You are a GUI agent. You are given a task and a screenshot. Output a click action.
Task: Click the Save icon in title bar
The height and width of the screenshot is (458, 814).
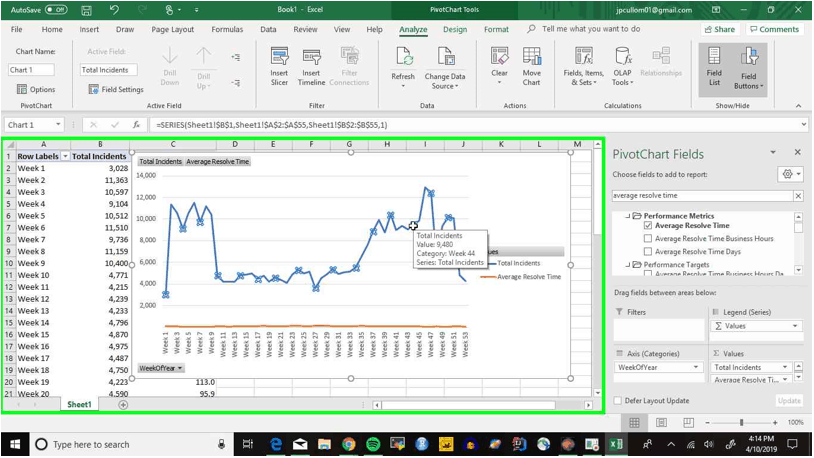pos(87,10)
